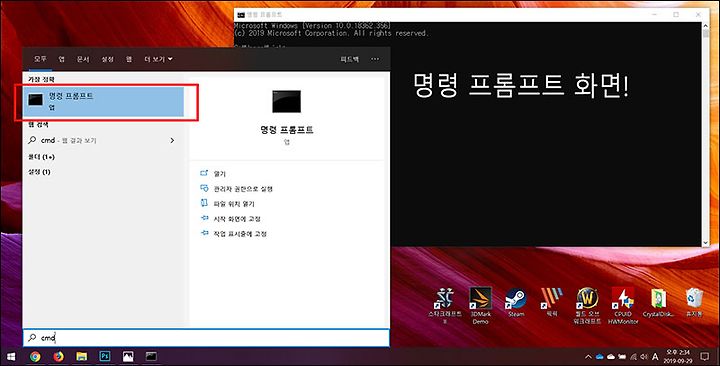Image resolution: width=720 pixels, height=366 pixels.
Task: Click the Command Prompt scrollbar up arrow
Action: pos(706,27)
